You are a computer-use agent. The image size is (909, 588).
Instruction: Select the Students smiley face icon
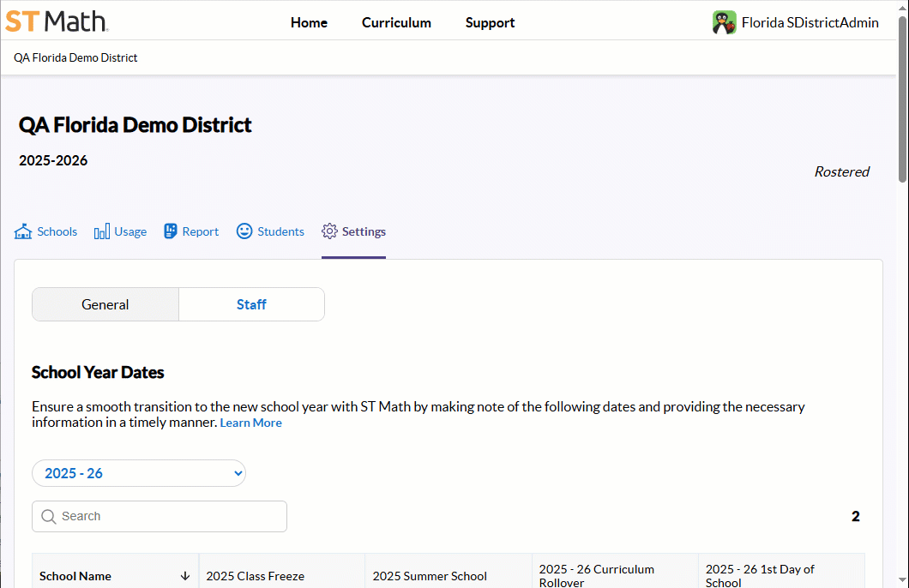click(244, 231)
